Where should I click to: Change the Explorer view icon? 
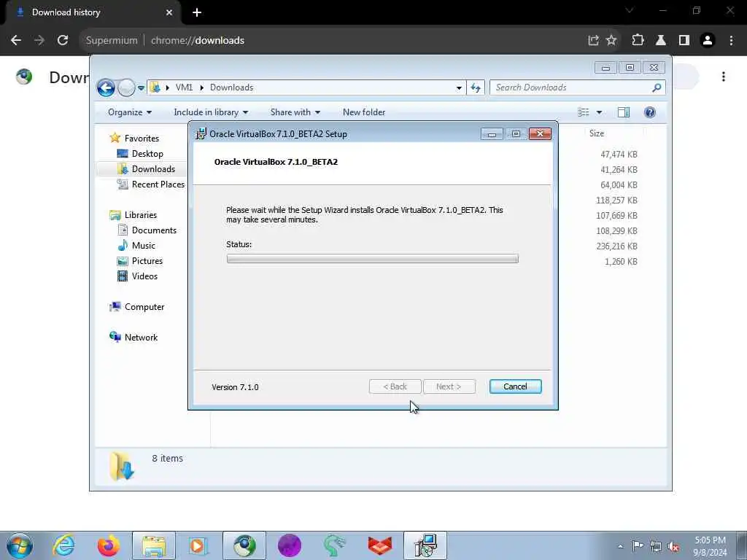pyautogui.click(x=583, y=112)
